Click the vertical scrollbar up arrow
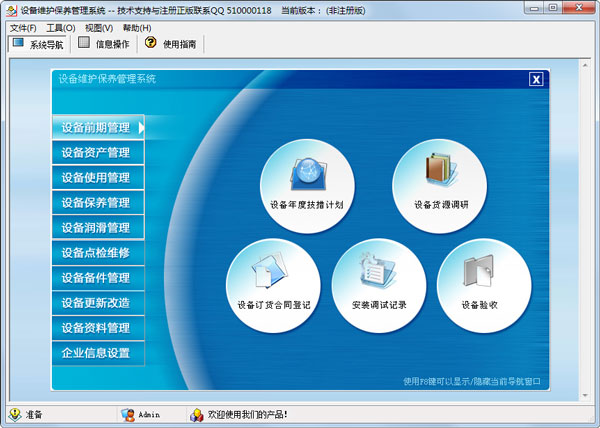Image resolution: width=600 pixels, height=428 pixels. pos(585,65)
